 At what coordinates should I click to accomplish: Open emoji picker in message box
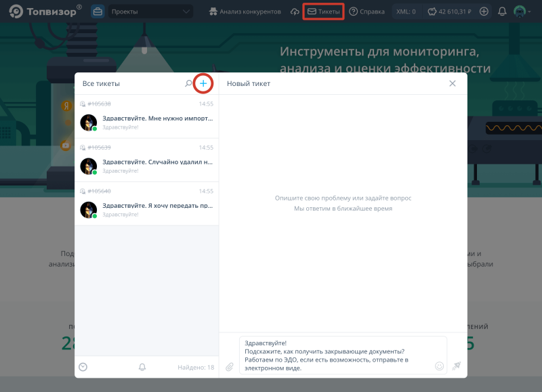(x=439, y=366)
